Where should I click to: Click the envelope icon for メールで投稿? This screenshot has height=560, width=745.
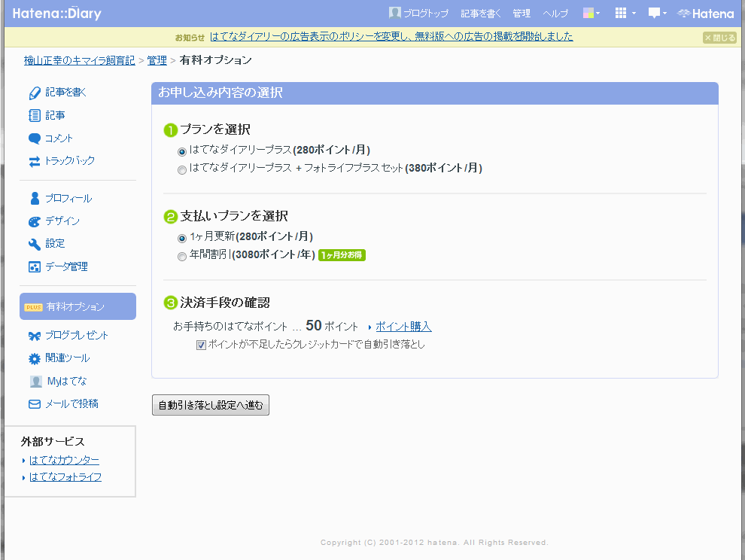(34, 404)
